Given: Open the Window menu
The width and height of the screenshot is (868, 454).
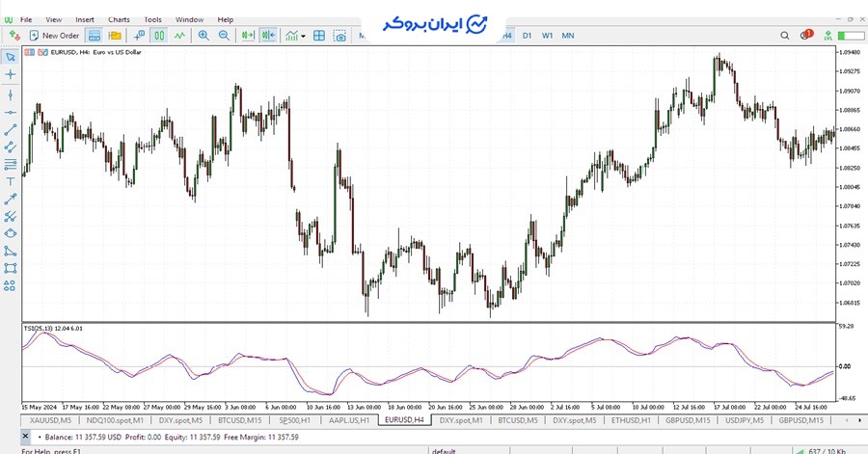Looking at the screenshot, I should pyautogui.click(x=190, y=19).
